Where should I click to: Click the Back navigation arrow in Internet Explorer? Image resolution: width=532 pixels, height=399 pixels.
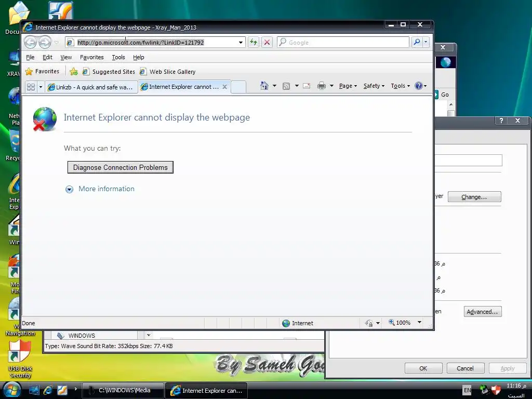coord(31,42)
